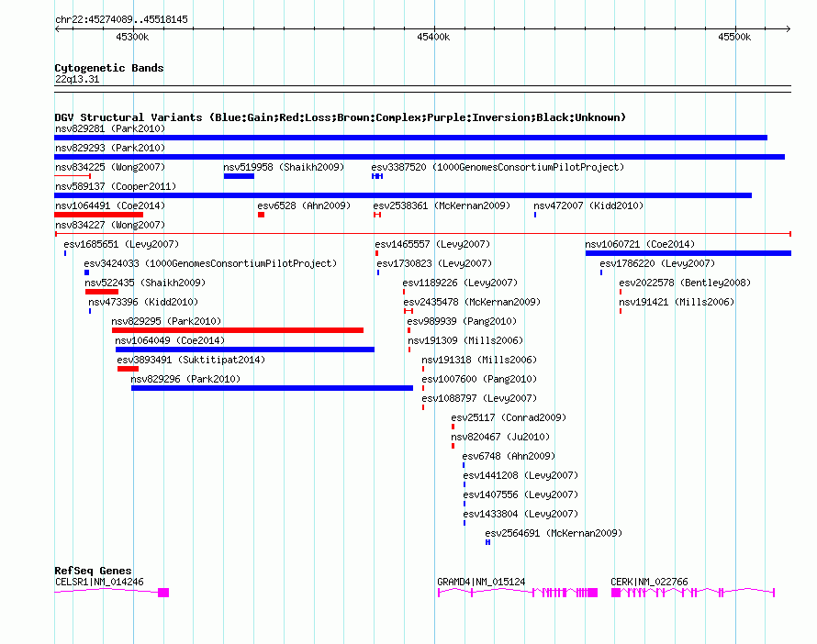The image size is (817, 644).
Task: Click the nsv1064491 (Coe2014) red loss bar
Action: pyautogui.click(x=98, y=215)
